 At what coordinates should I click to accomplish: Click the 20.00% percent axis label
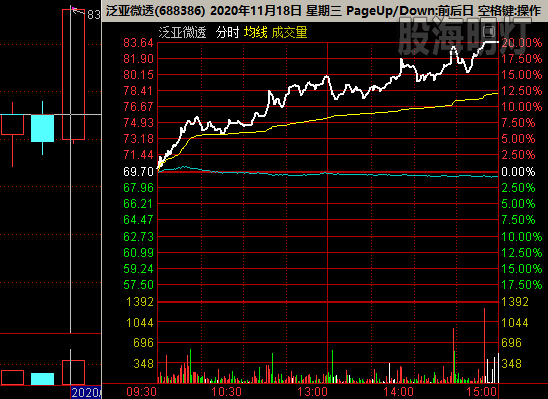pos(522,43)
